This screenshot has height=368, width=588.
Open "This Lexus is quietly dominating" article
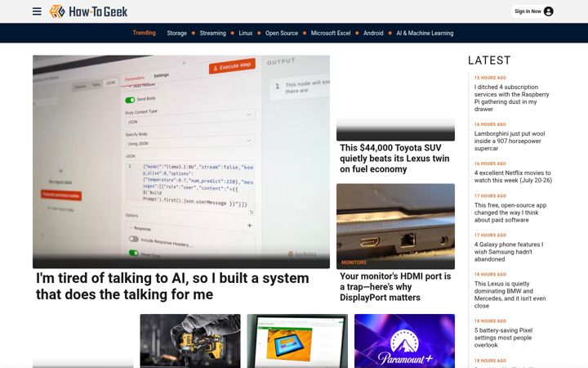pyautogui.click(x=510, y=294)
